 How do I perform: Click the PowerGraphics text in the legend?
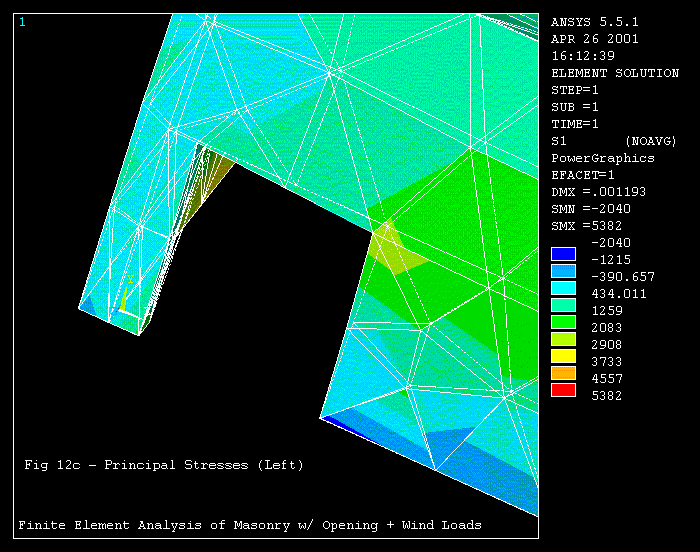pyautogui.click(x=603, y=158)
